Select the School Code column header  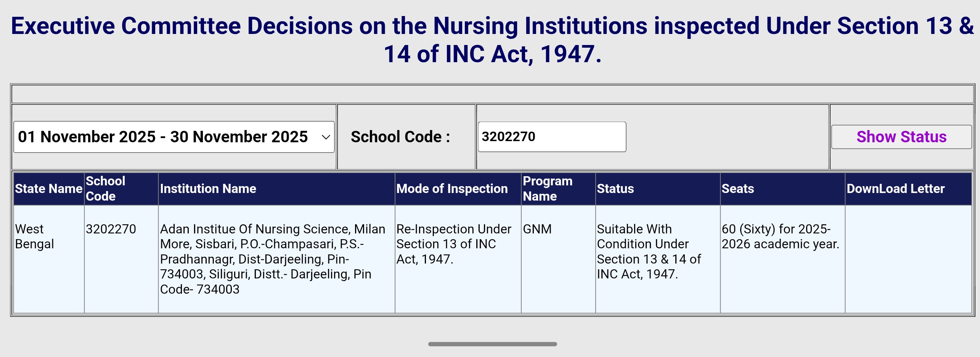[106, 189]
